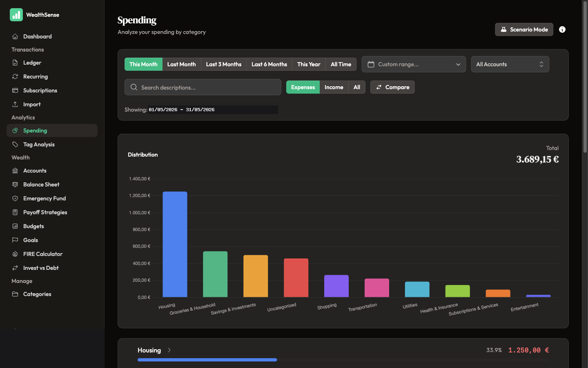The width and height of the screenshot is (588, 368).
Task: Click the Import upload icon
Action: (15, 104)
